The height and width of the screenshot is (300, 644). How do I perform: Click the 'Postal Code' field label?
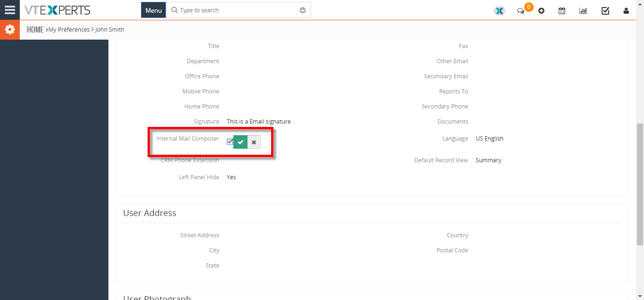(452, 250)
